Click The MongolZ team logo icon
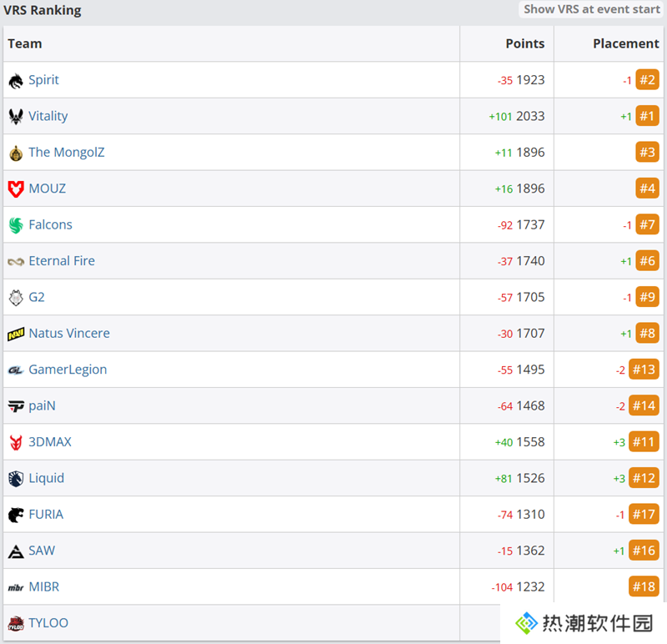This screenshot has height=644, width=667. (16, 153)
